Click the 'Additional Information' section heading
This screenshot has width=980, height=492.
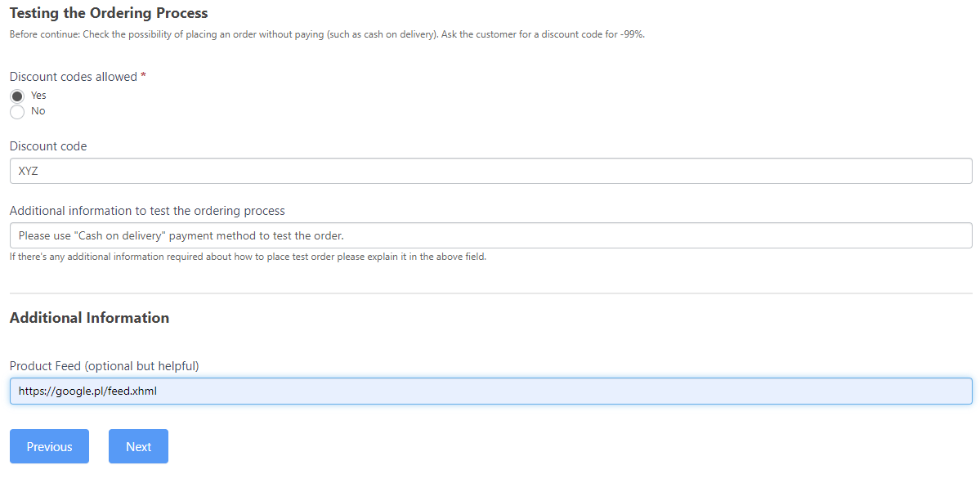click(x=90, y=318)
